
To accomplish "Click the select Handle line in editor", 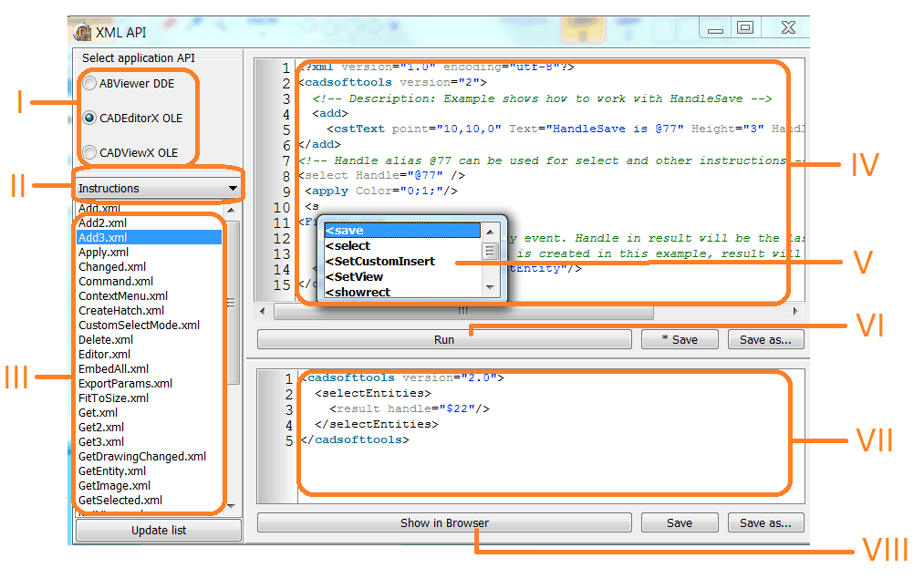I will [x=382, y=176].
